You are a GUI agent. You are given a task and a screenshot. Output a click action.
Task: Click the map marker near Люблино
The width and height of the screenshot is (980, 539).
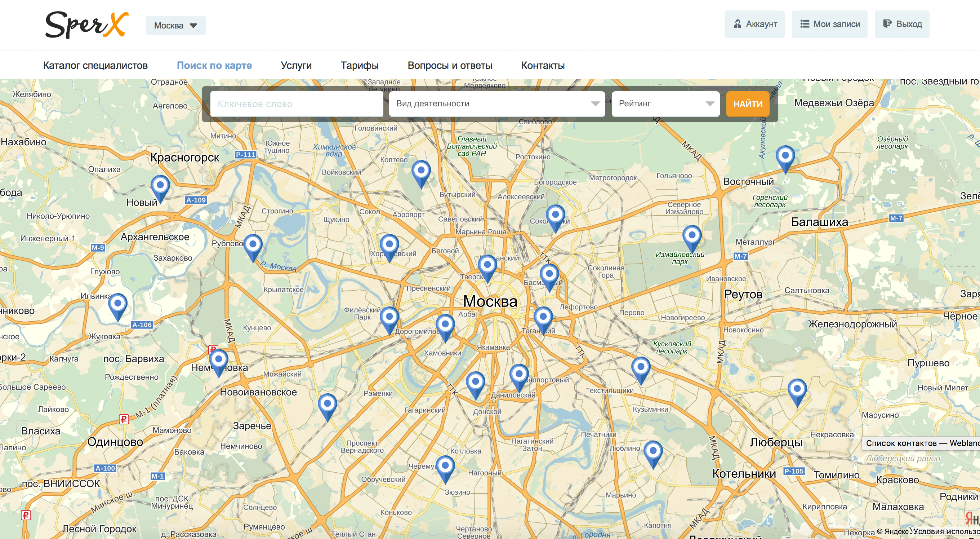point(653,454)
